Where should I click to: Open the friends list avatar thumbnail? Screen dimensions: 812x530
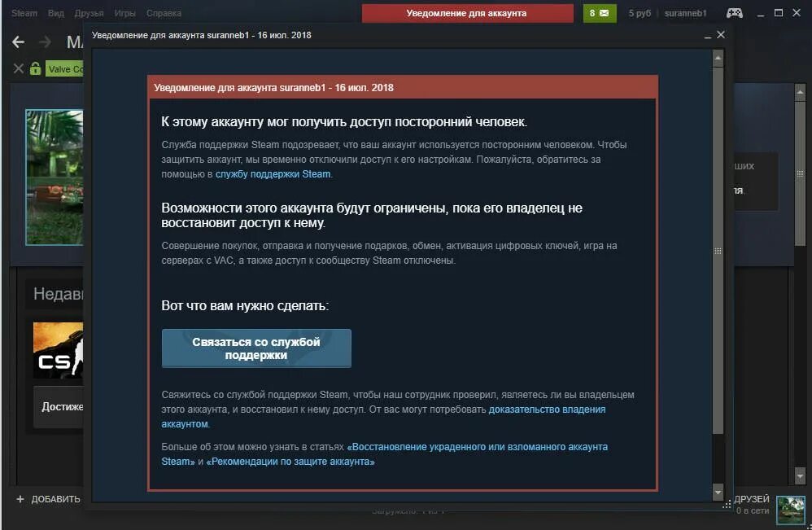click(x=791, y=510)
